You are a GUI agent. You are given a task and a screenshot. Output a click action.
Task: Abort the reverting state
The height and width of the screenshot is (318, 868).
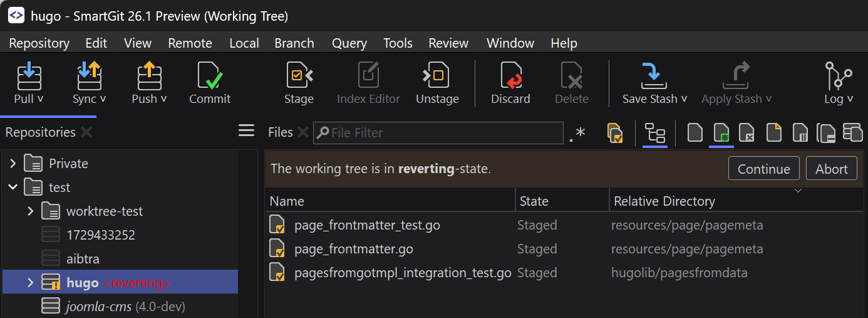(x=831, y=169)
